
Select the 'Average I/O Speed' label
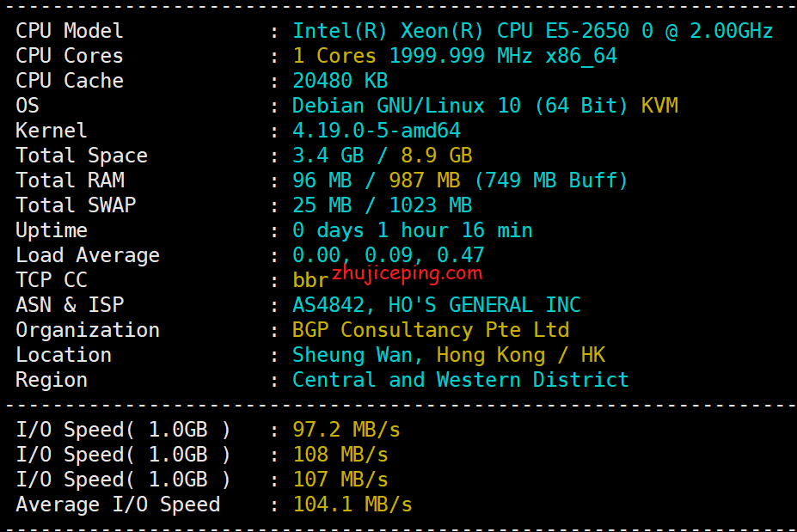(118, 504)
